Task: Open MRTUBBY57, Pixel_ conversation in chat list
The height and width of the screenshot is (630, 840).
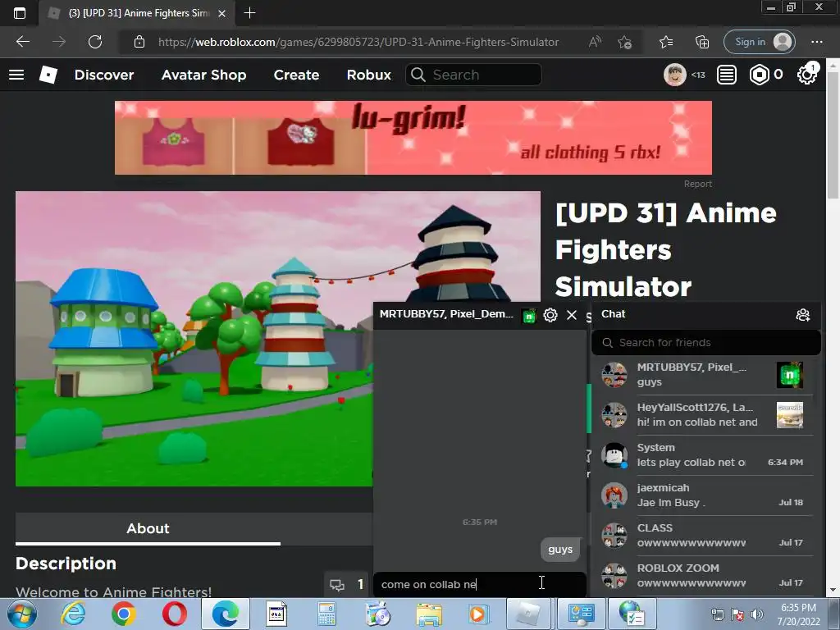Action: (705, 374)
